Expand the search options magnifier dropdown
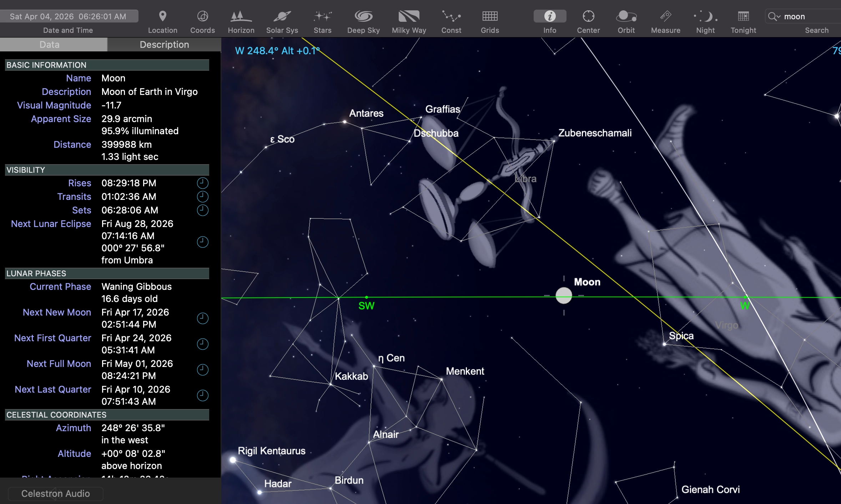This screenshot has height=504, width=841. (x=774, y=17)
